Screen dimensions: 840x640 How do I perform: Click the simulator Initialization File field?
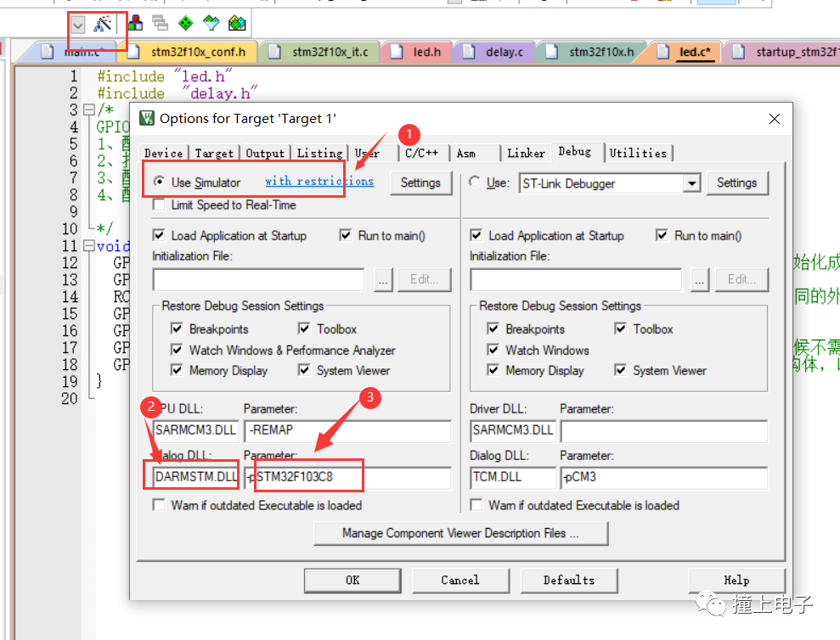click(x=259, y=279)
